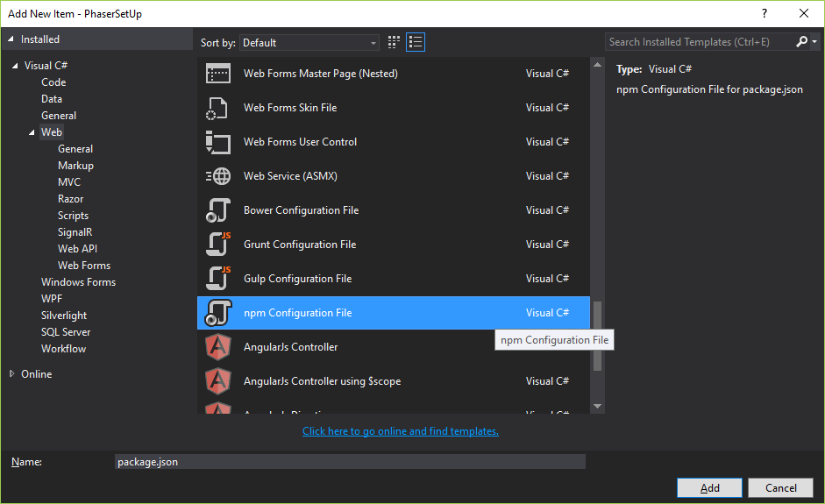Viewport: 825px width, 504px height.
Task: Select the Code category
Action: tap(53, 82)
